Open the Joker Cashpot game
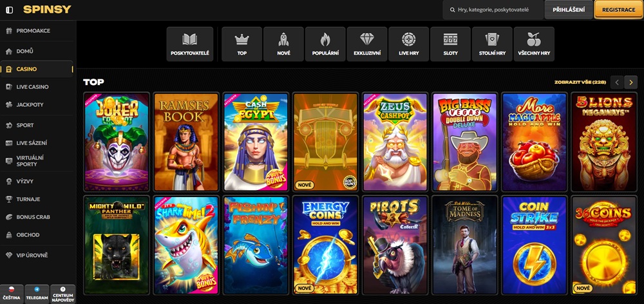Viewport: 644px width, 304px height. pyautogui.click(x=117, y=142)
